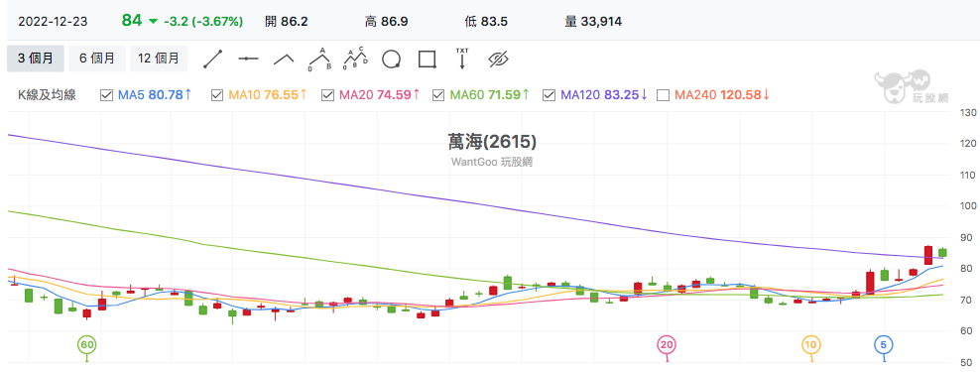Click the high price 高 86.9
Viewport: 980px width, 372px height.
click(x=386, y=21)
